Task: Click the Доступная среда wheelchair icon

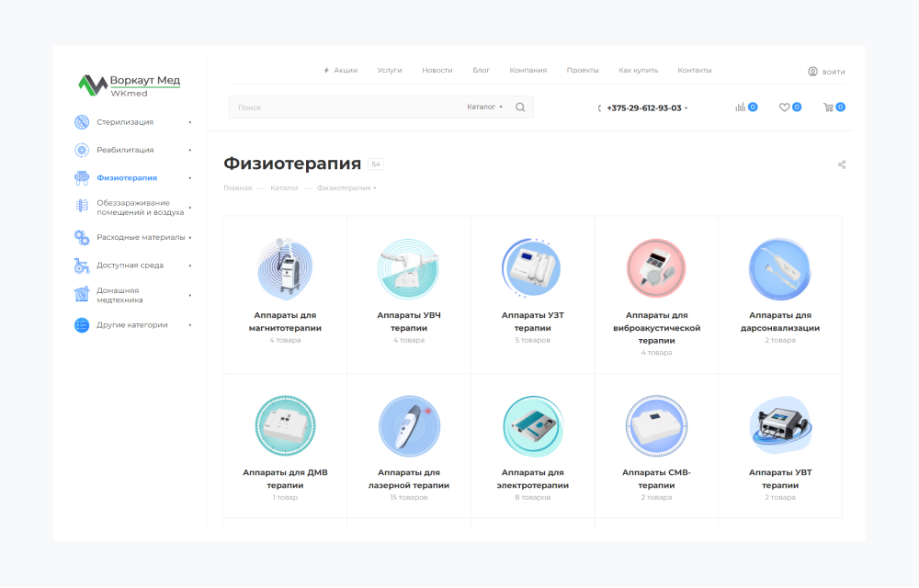Action: 82,266
